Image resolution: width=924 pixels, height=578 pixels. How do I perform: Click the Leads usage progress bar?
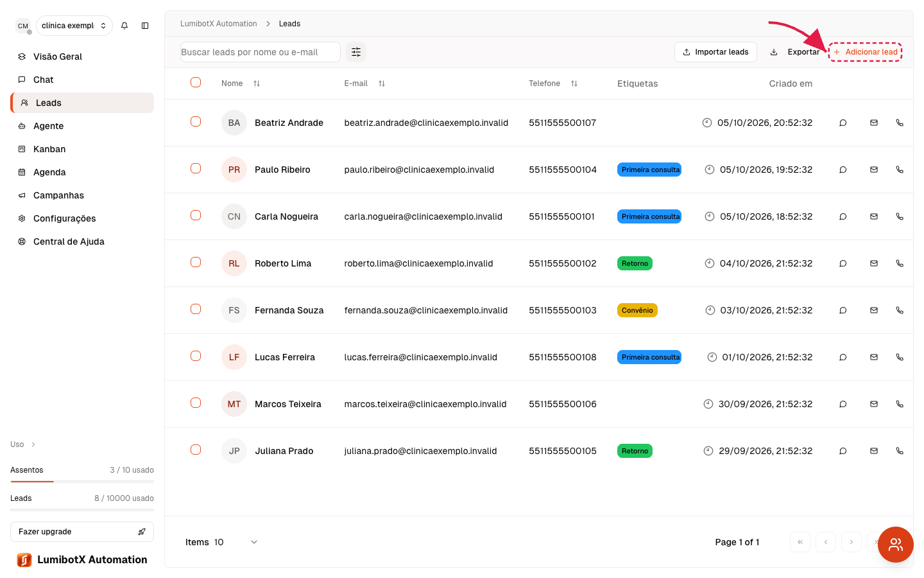(x=82, y=509)
